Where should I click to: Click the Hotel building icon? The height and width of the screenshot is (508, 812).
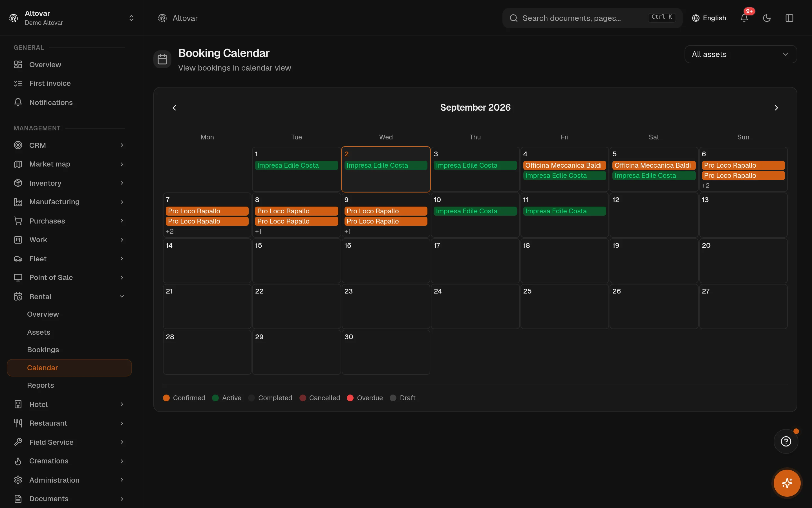18,404
